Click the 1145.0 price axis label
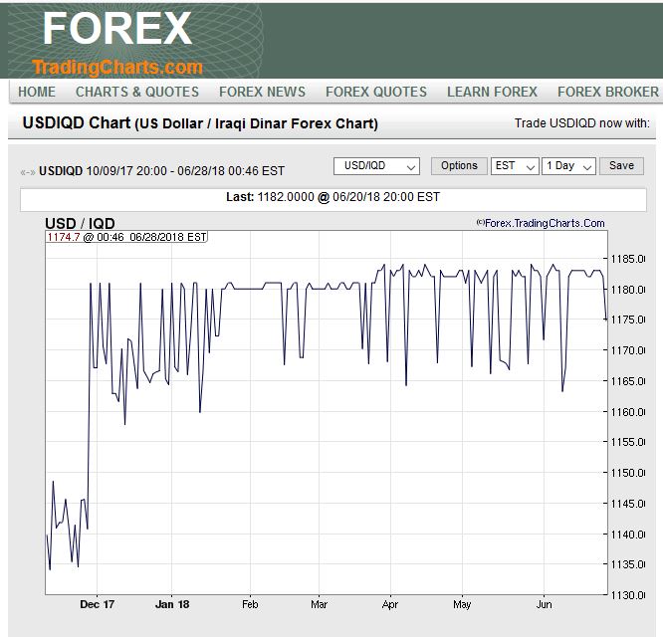The height and width of the screenshot is (644, 663). tap(628, 504)
